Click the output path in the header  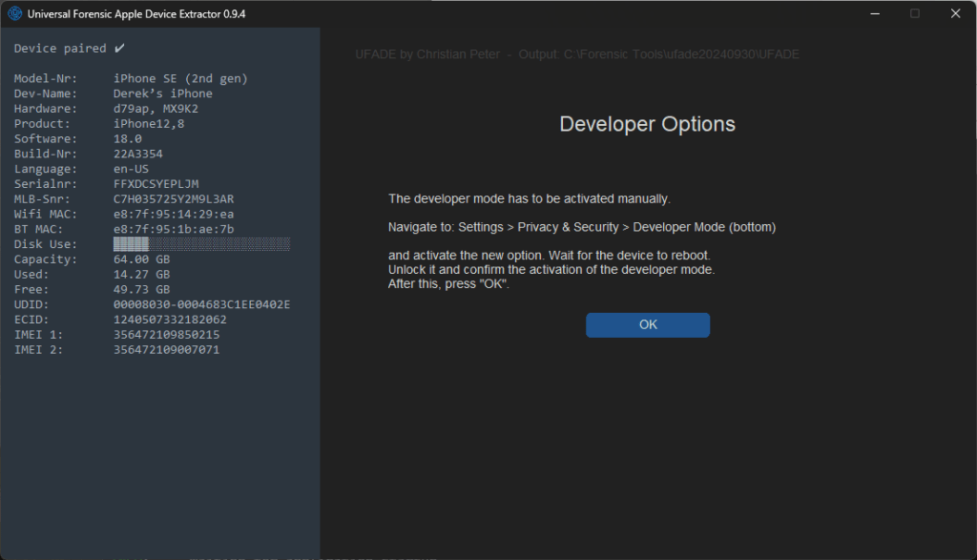[x=681, y=54]
